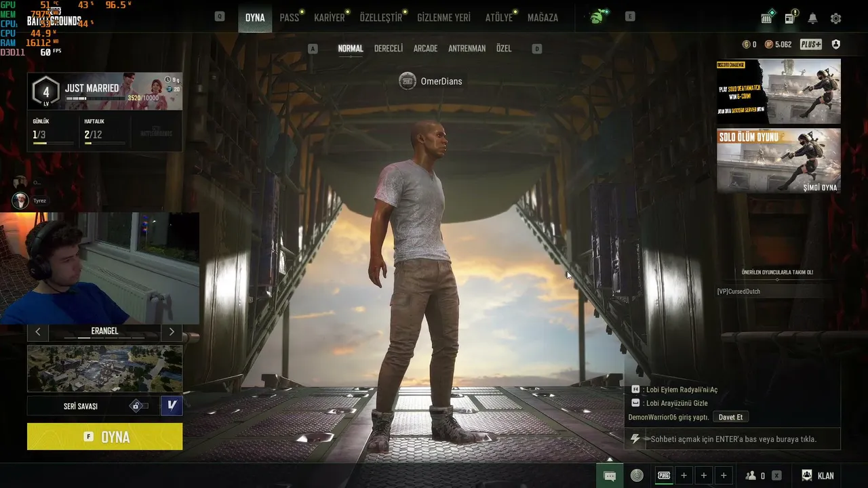The width and height of the screenshot is (868, 488).
Task: Show next map with right arrow
Action: coord(172,331)
